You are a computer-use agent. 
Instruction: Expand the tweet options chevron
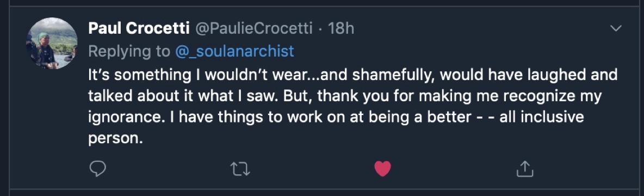pyautogui.click(x=616, y=28)
